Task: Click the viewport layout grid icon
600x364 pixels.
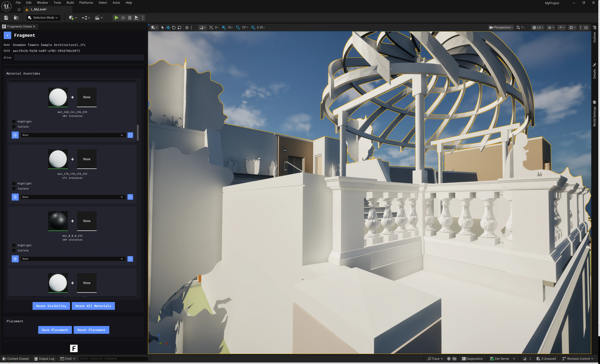Action: (586, 28)
